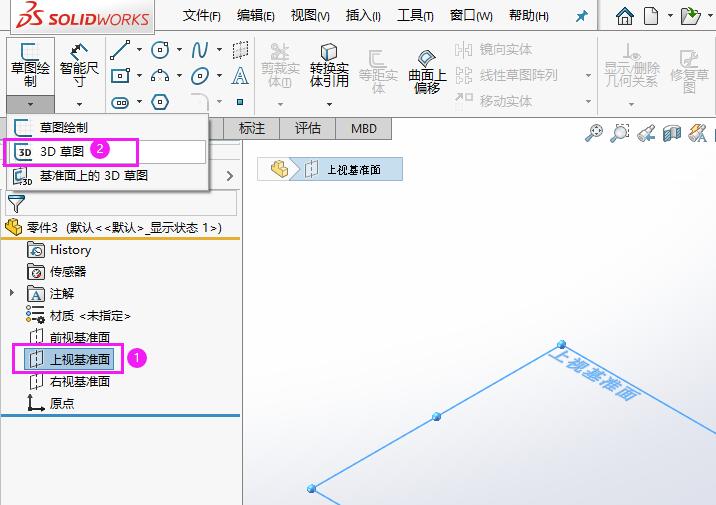Select the sketch Text tool

click(x=240, y=76)
